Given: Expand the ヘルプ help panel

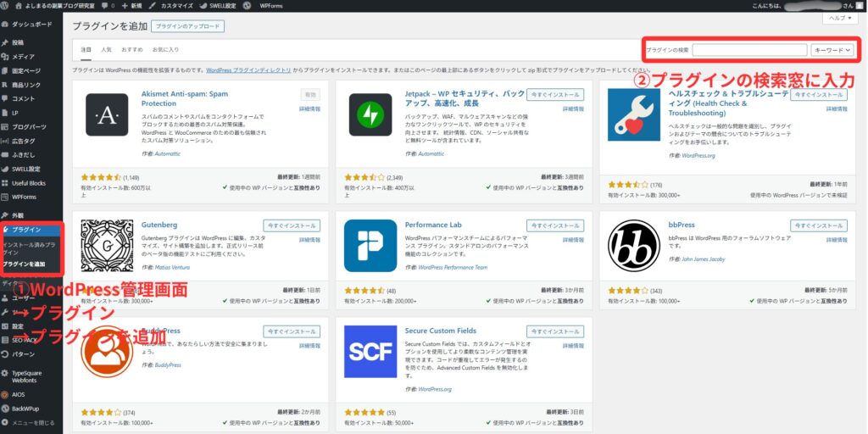Looking at the screenshot, I should [838, 18].
